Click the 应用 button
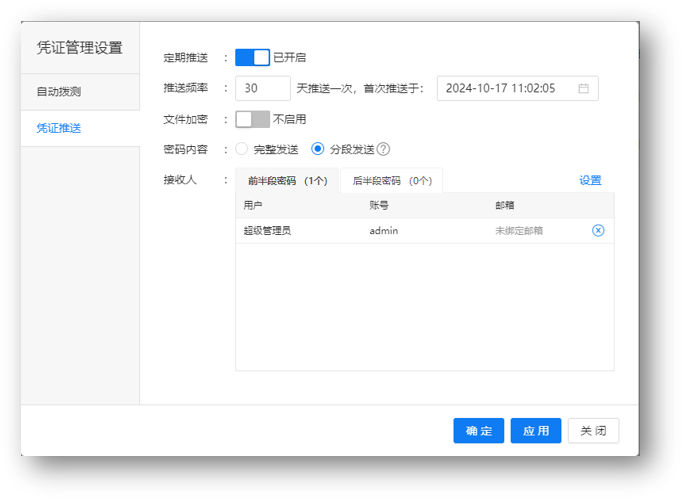The image size is (682, 498). point(536,431)
